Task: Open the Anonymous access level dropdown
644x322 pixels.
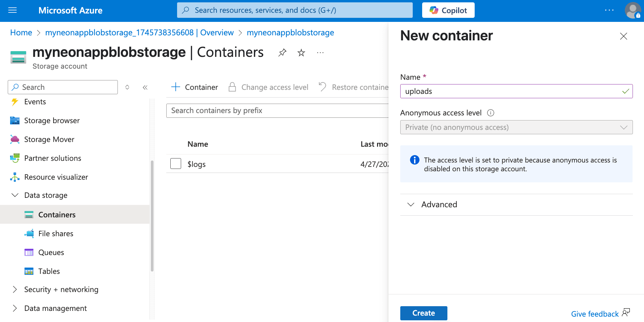Action: pyautogui.click(x=623, y=127)
